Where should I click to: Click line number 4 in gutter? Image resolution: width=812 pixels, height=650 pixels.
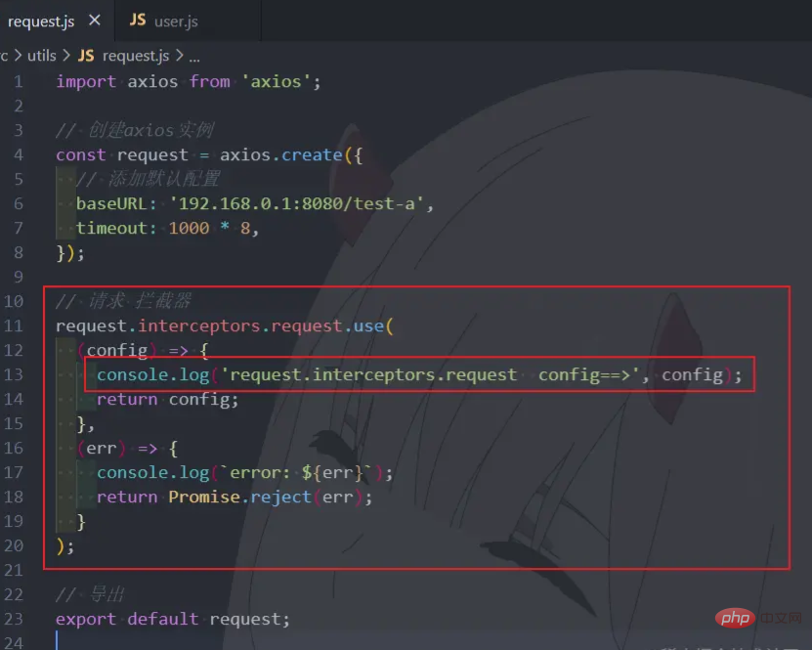19,154
